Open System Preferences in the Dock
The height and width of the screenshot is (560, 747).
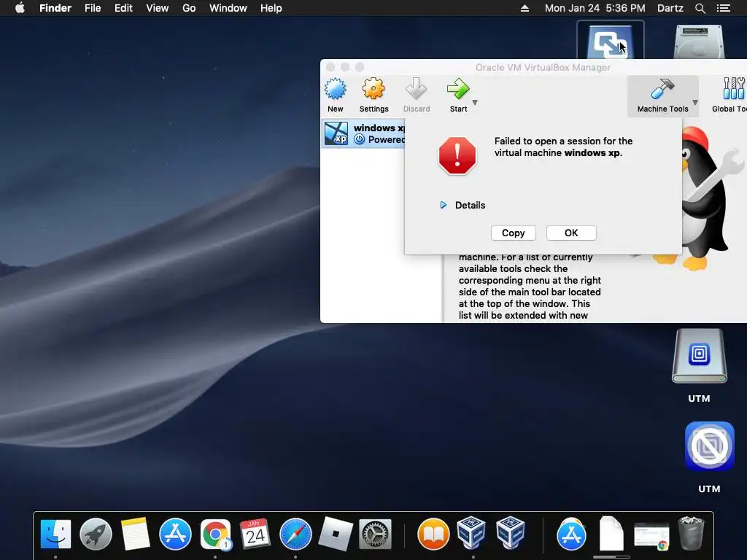pos(376,534)
